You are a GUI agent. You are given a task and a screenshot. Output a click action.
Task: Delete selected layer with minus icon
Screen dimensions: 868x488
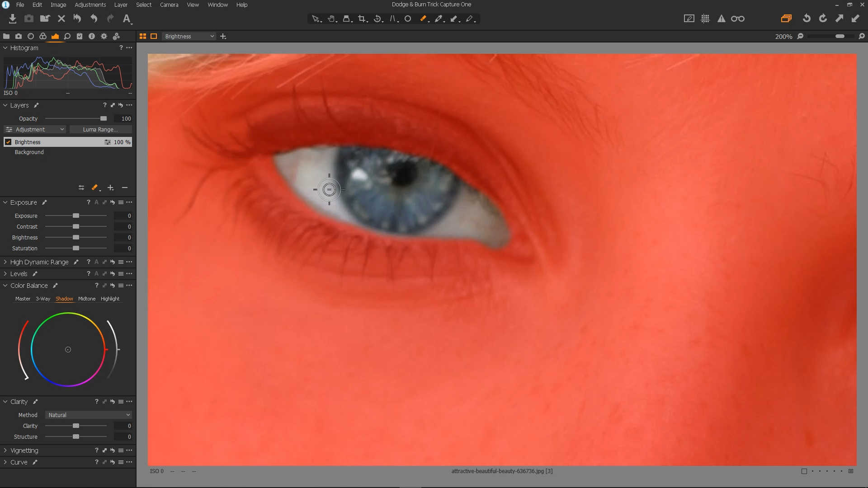(x=125, y=188)
